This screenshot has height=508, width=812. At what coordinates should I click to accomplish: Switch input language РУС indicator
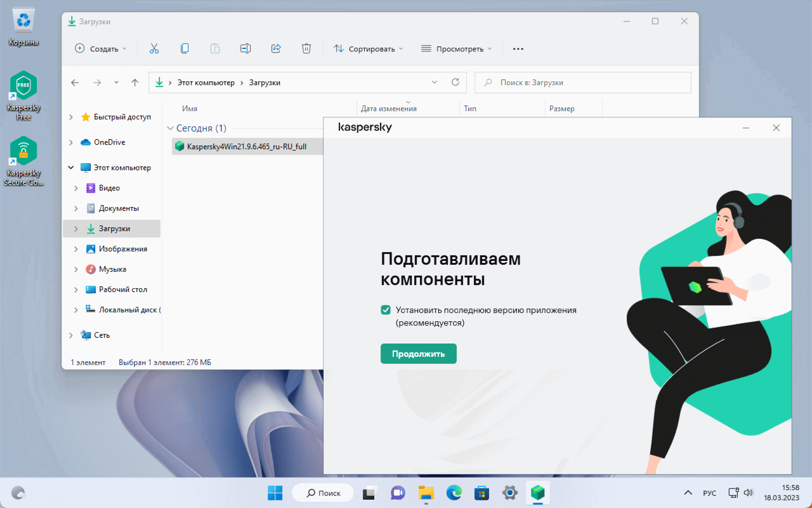pos(710,493)
